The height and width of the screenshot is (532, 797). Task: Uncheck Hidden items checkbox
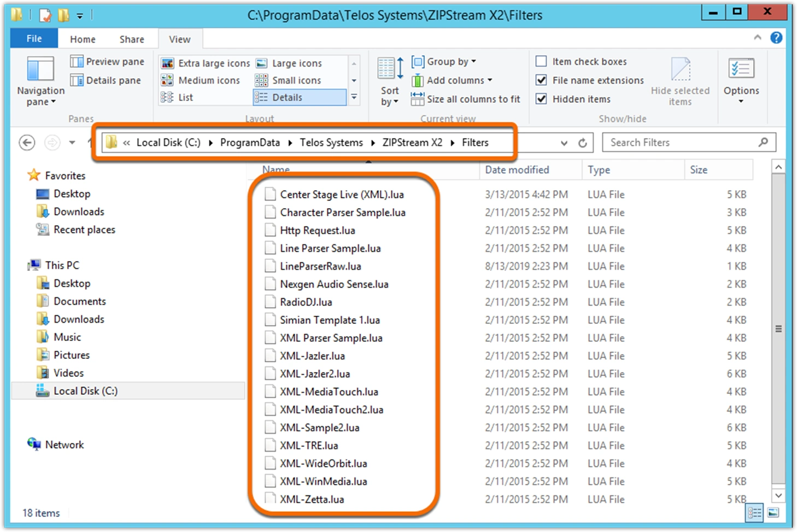541,99
